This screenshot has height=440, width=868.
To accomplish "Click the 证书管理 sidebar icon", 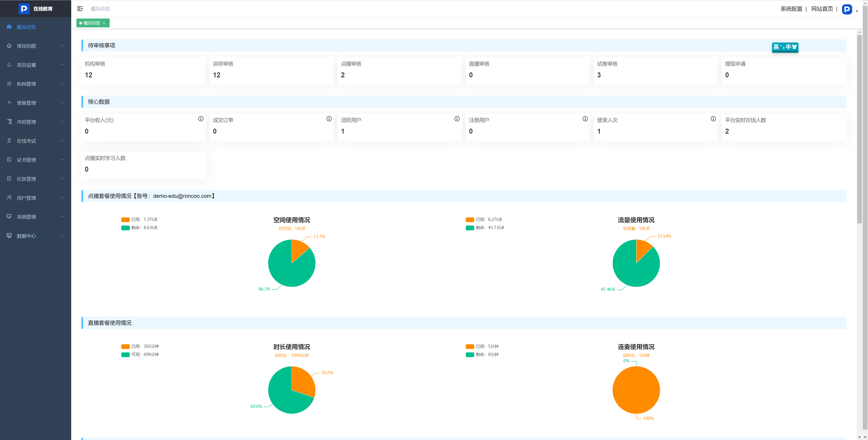I will (9, 159).
